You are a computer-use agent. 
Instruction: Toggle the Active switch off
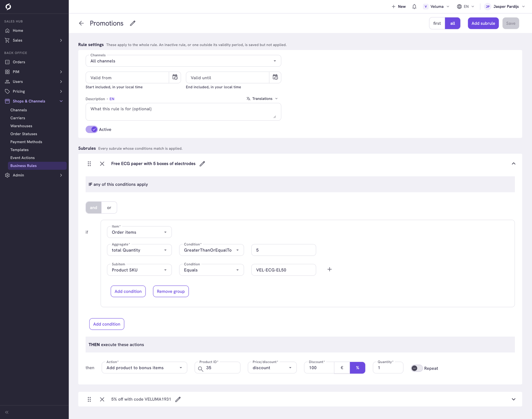tap(91, 129)
